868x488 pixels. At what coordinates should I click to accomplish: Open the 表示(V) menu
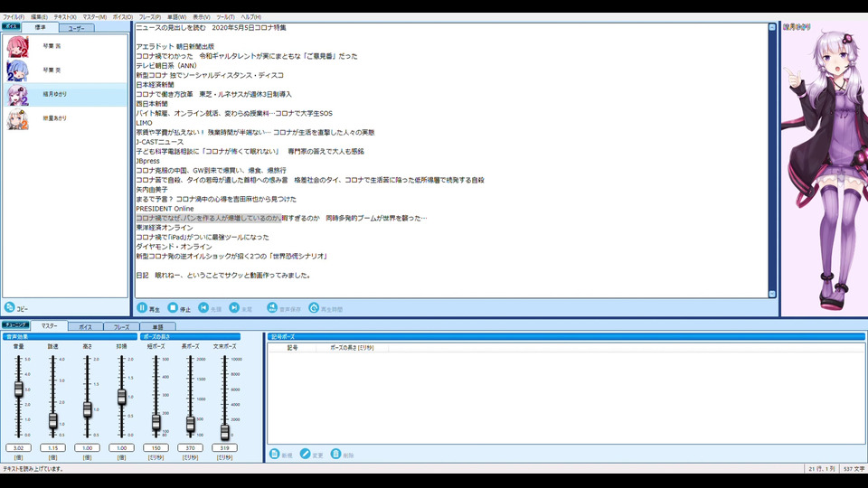[201, 17]
